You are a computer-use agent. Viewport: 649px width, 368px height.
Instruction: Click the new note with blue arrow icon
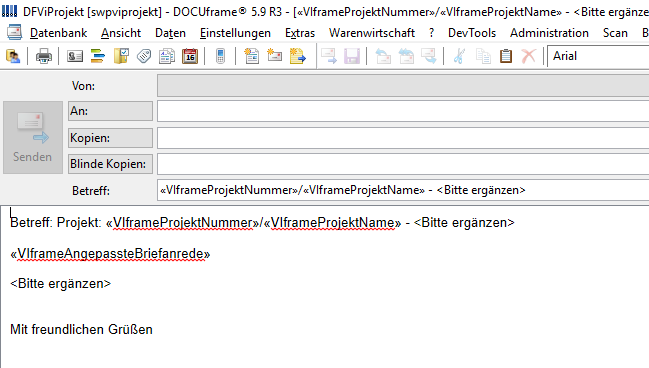[298, 56]
